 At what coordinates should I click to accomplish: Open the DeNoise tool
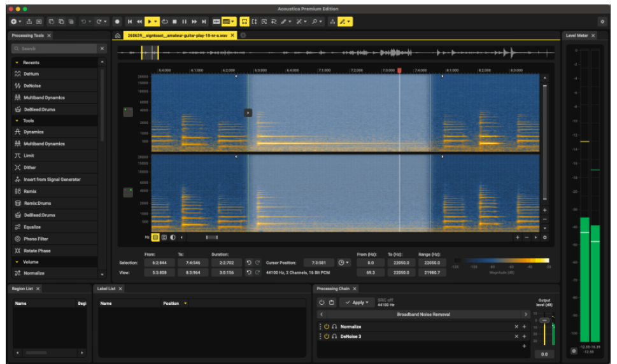55,86
